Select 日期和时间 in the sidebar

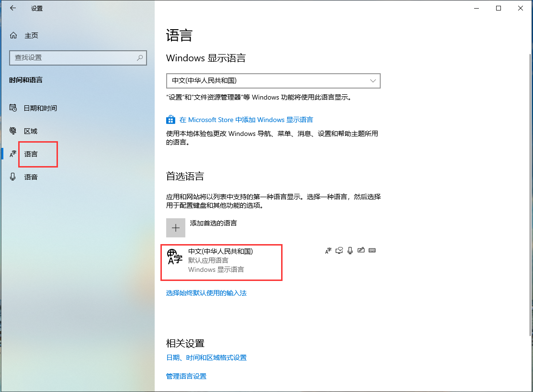[40, 108]
